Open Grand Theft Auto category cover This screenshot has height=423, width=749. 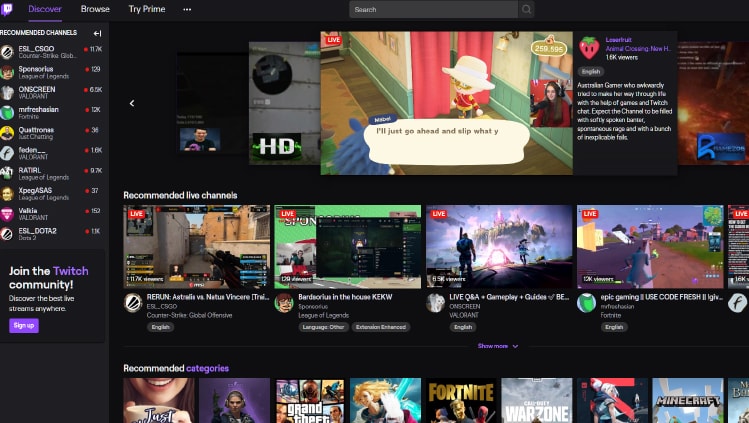pyautogui.click(x=310, y=401)
